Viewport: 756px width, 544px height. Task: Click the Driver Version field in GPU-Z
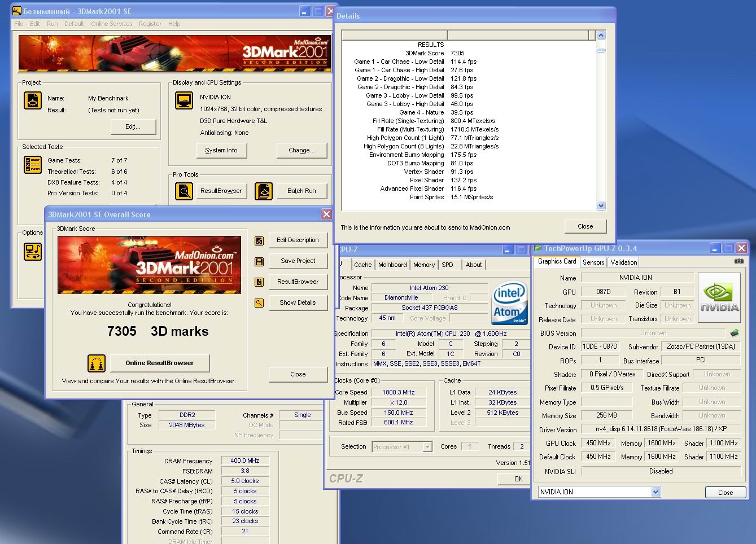point(661,429)
